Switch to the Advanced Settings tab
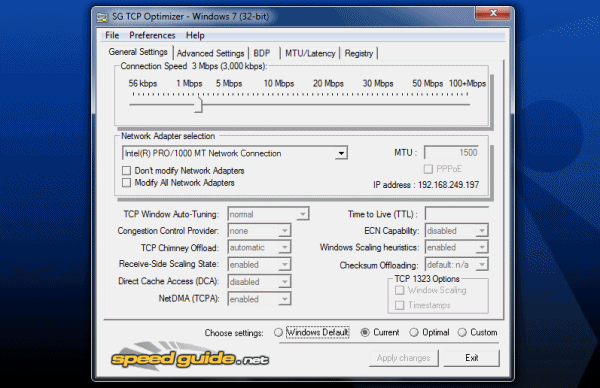This screenshot has width=600, height=388. [x=210, y=53]
